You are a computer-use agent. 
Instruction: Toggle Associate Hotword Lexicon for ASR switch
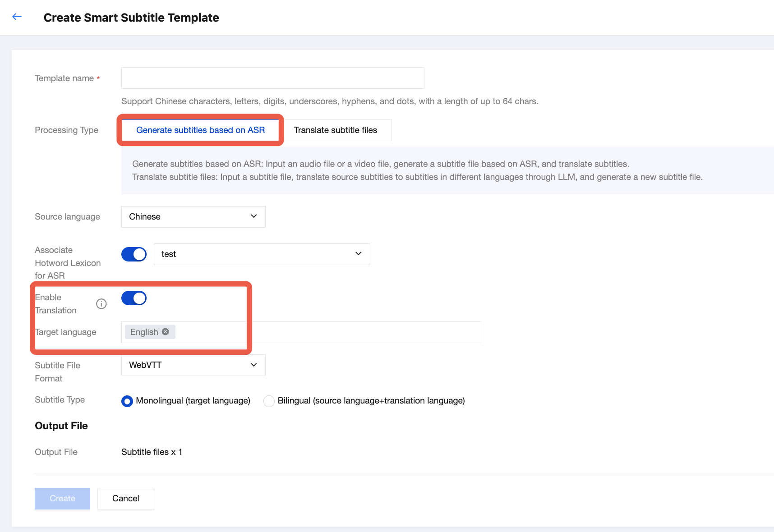(x=134, y=254)
